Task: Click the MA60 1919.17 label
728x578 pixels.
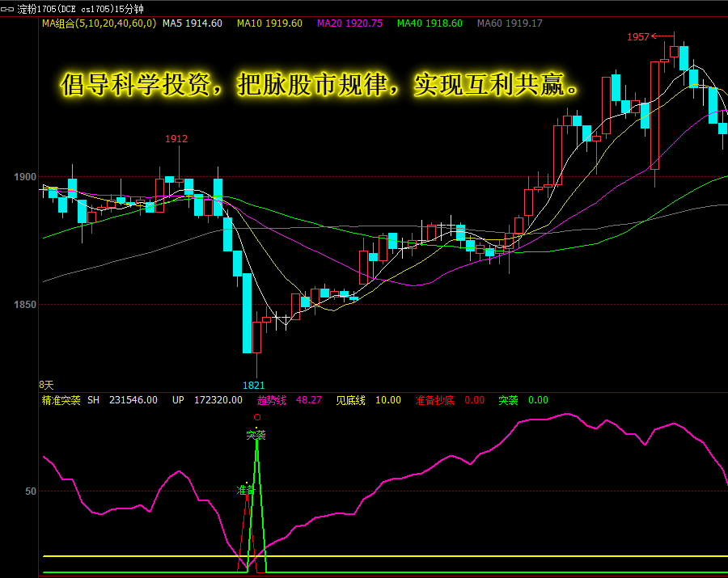Action: 510,23
